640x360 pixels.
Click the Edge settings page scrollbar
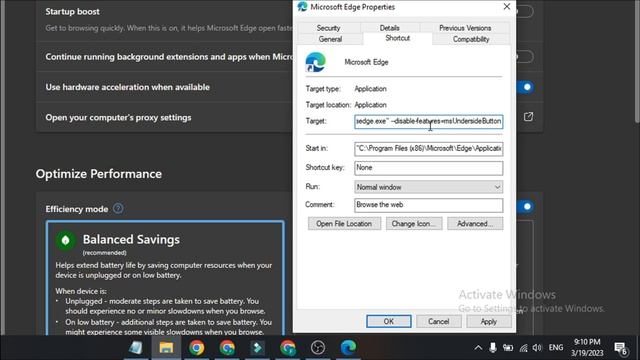coord(637,61)
